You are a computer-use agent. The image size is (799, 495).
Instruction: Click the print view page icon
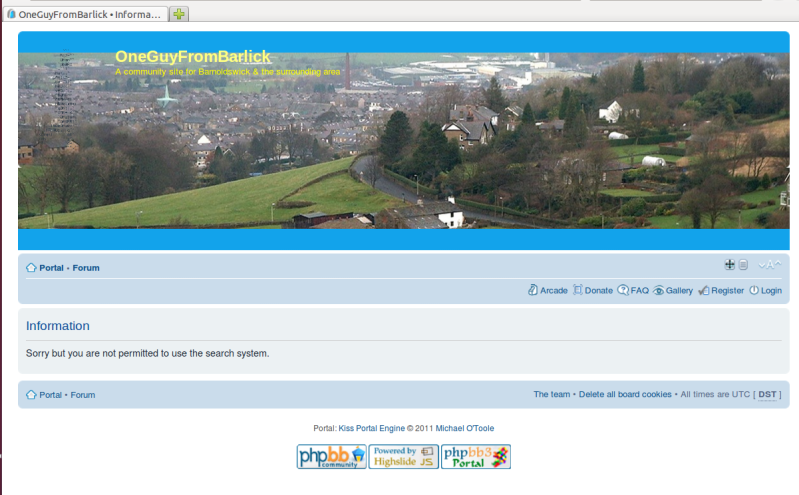[x=743, y=265]
